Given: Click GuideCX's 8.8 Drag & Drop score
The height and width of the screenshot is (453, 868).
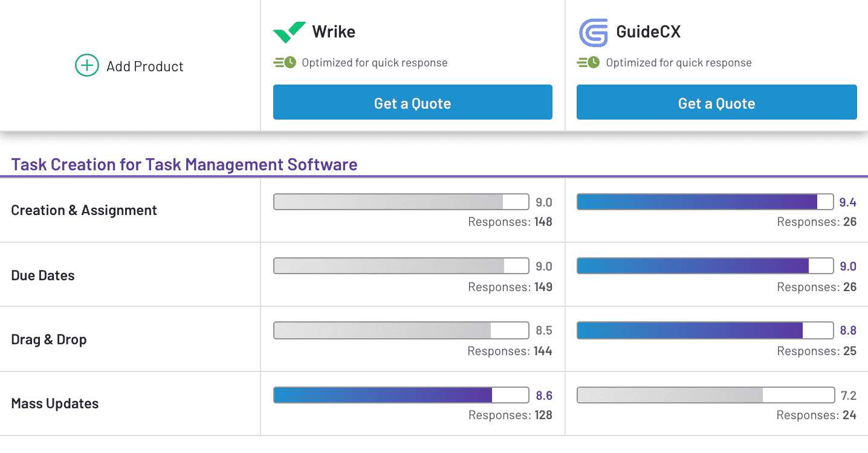Looking at the screenshot, I should click(848, 330).
